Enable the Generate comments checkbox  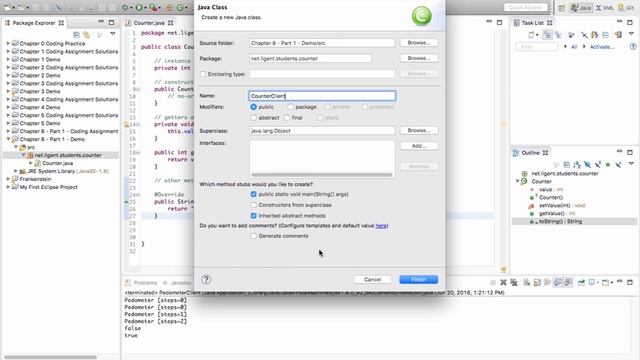253,236
